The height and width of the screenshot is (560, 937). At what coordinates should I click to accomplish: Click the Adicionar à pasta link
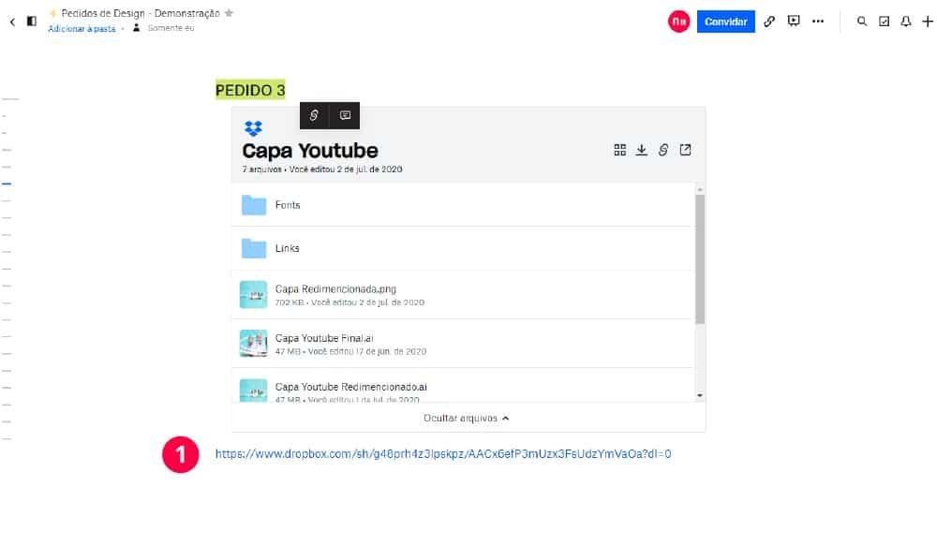pos(82,29)
